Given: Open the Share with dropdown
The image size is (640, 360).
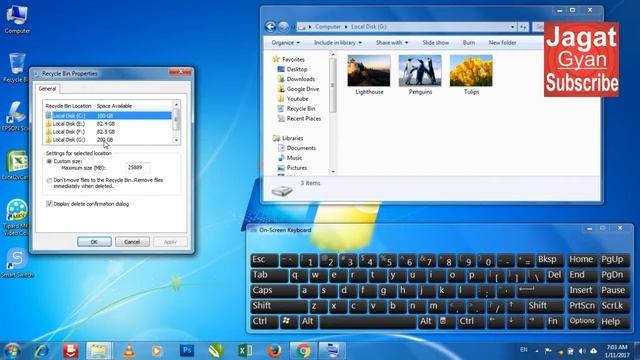Looking at the screenshot, I should point(392,42).
